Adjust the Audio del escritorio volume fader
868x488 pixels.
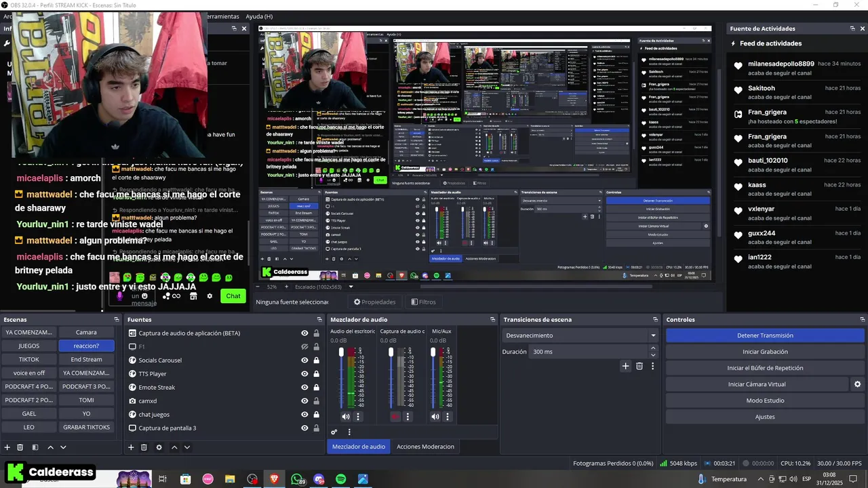(341, 352)
